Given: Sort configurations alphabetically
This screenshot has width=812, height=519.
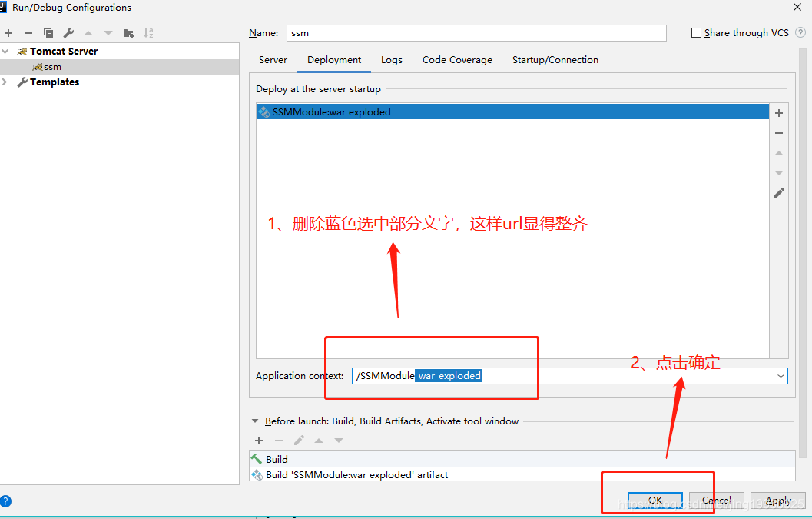Looking at the screenshot, I should click(x=148, y=33).
